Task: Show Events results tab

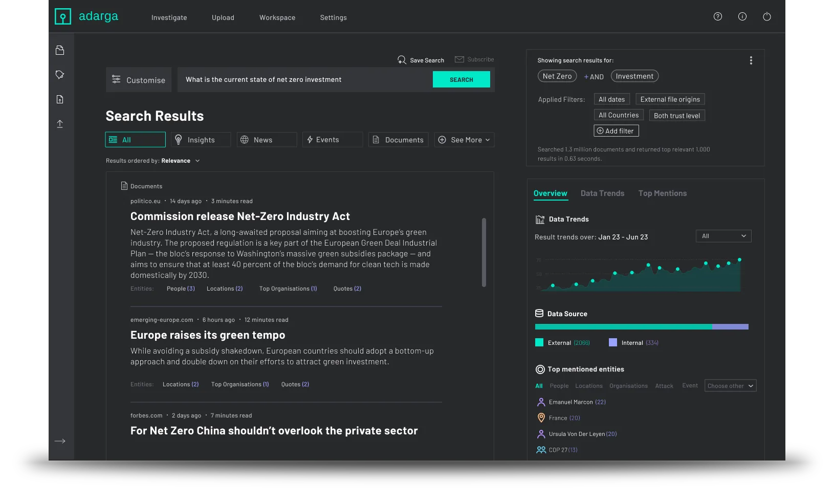Action: (333, 140)
